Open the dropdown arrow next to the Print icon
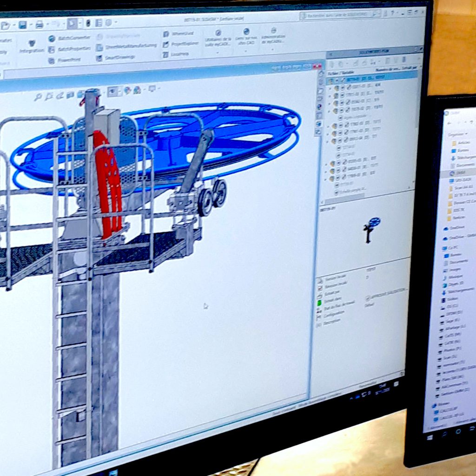This screenshot has height=476, width=476. pos(47,24)
